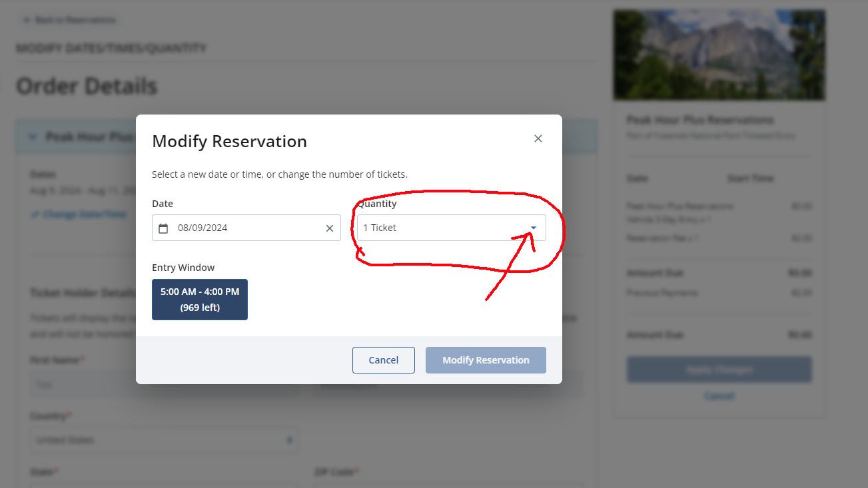Click the calendar icon in Date field

[x=163, y=228]
